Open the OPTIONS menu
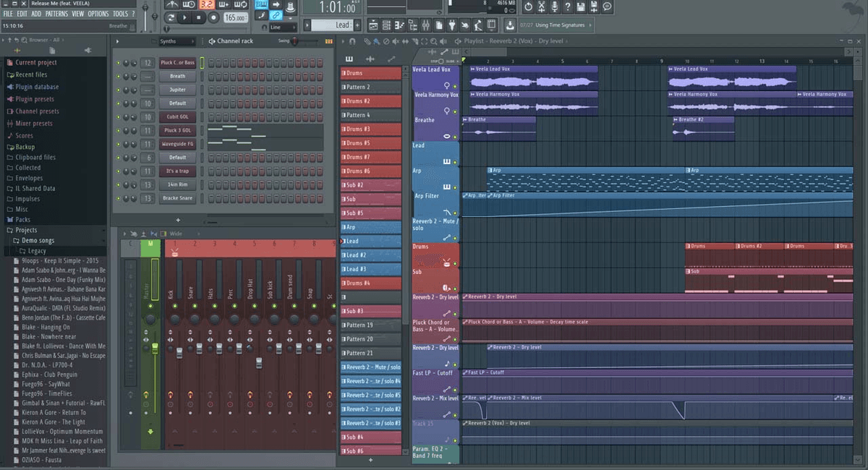 98,14
